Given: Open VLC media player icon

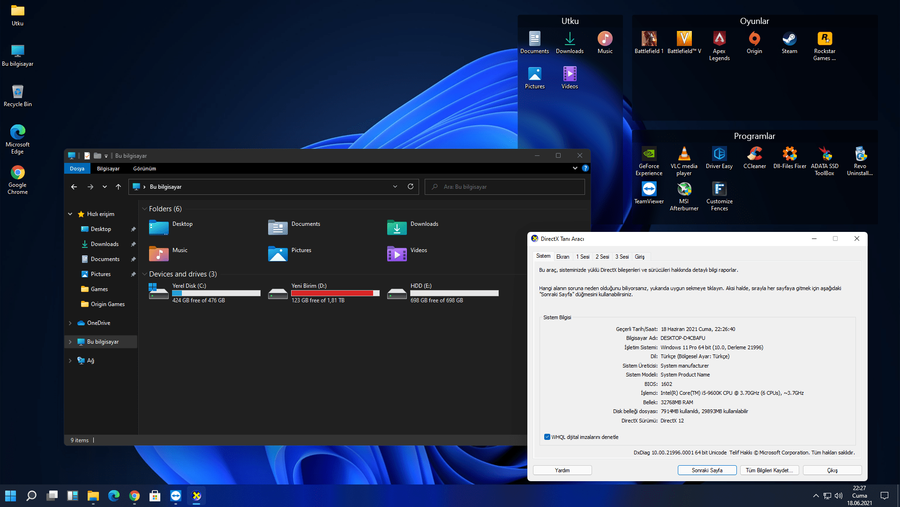Looking at the screenshot, I should point(684,155).
